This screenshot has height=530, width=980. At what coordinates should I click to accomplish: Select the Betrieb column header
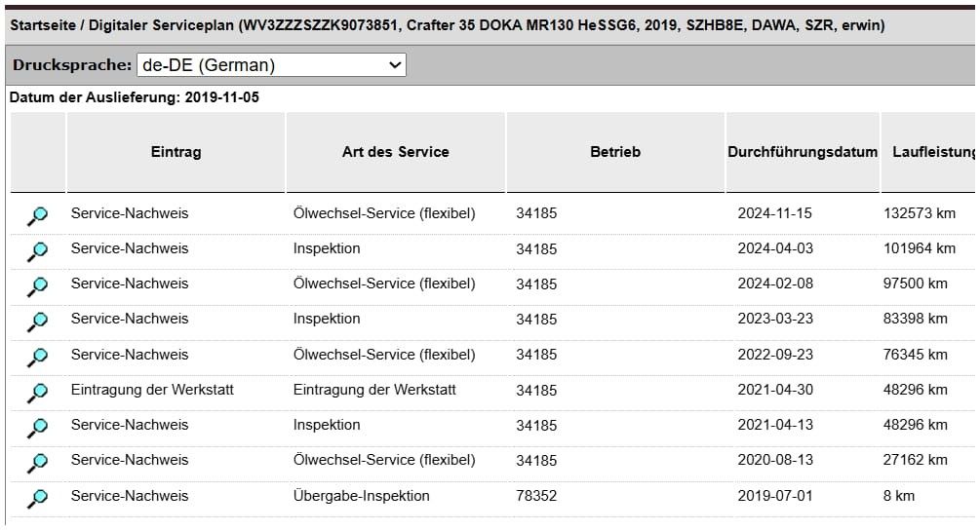pos(615,152)
